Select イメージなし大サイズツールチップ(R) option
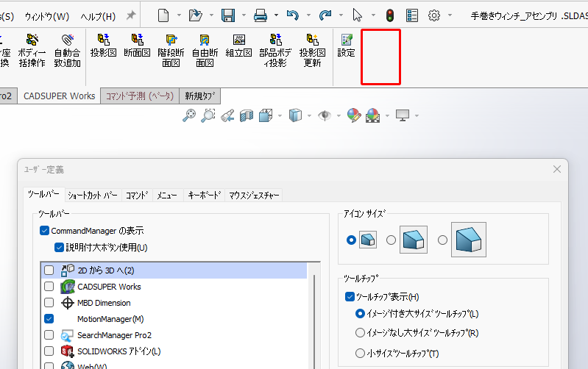 coord(360,333)
